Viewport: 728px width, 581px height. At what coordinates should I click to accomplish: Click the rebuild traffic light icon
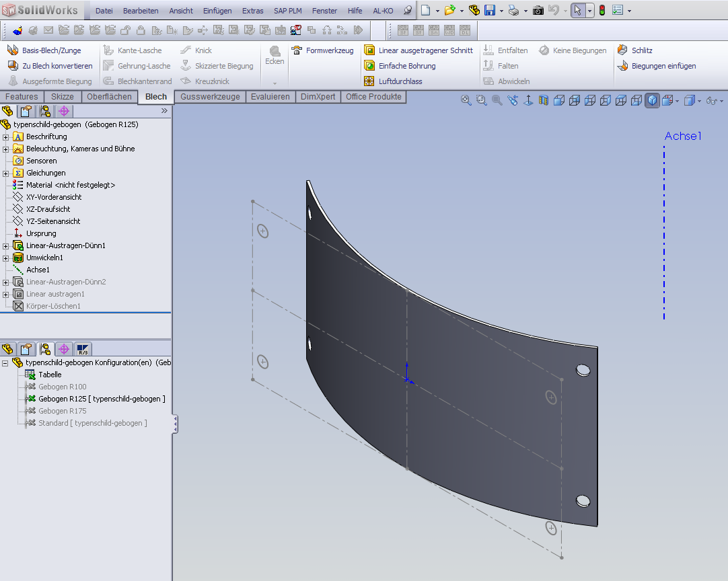click(602, 11)
